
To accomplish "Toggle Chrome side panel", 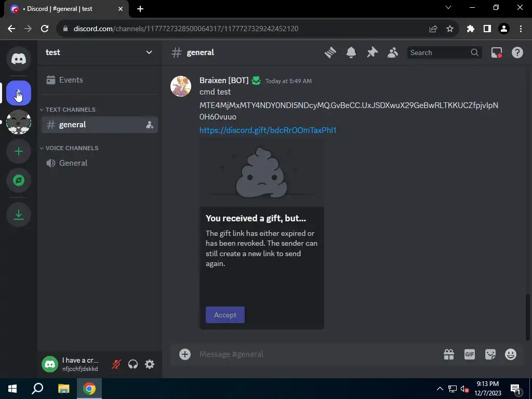I will tap(487, 29).
